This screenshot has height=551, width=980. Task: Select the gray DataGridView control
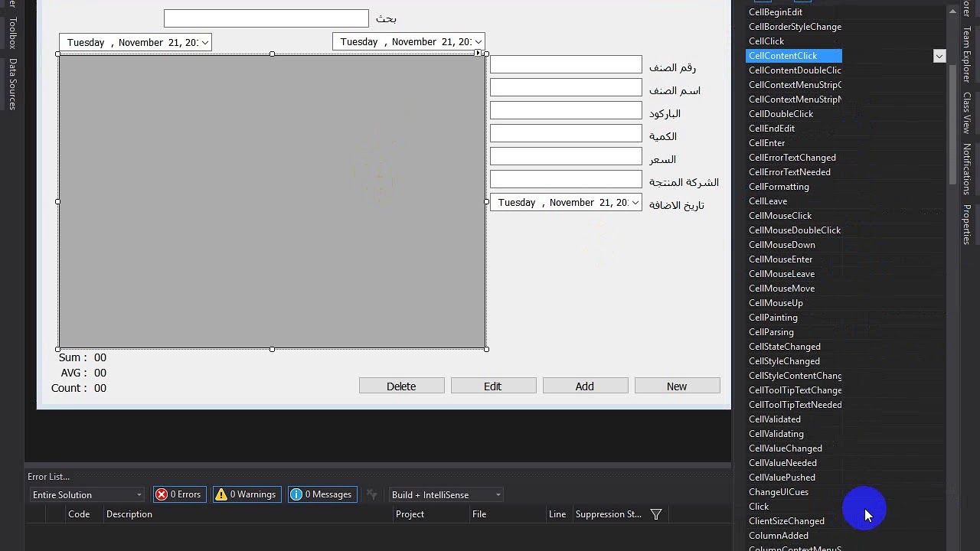(x=273, y=202)
